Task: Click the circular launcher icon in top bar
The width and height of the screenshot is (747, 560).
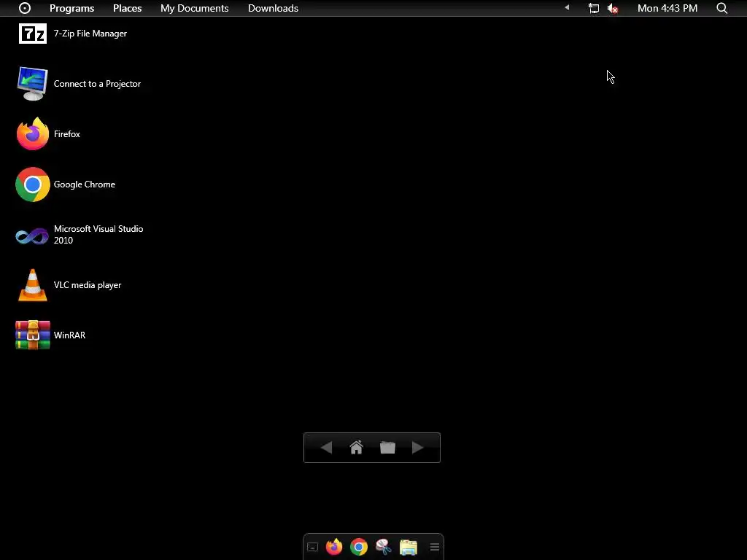Action: (25, 8)
